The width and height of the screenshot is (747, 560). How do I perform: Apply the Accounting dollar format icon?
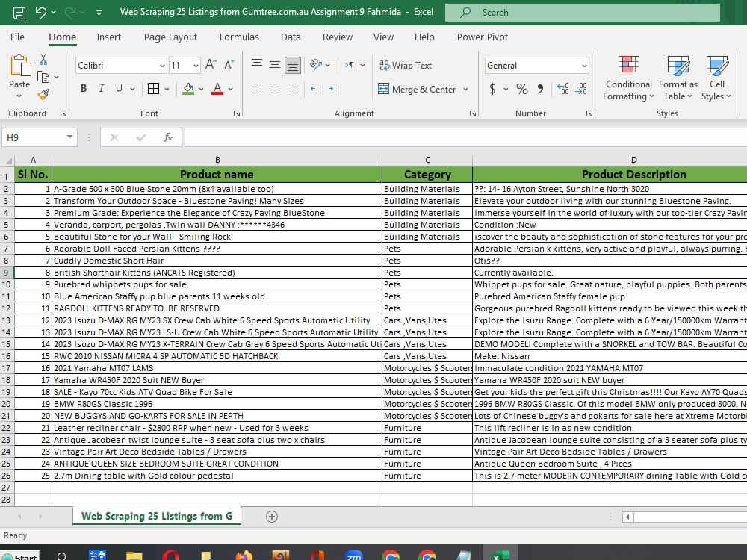point(492,89)
